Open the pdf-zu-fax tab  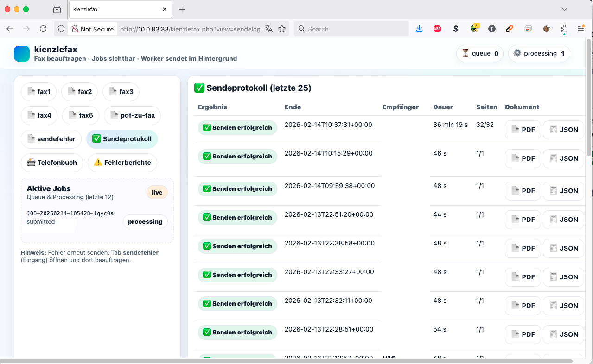coord(132,115)
